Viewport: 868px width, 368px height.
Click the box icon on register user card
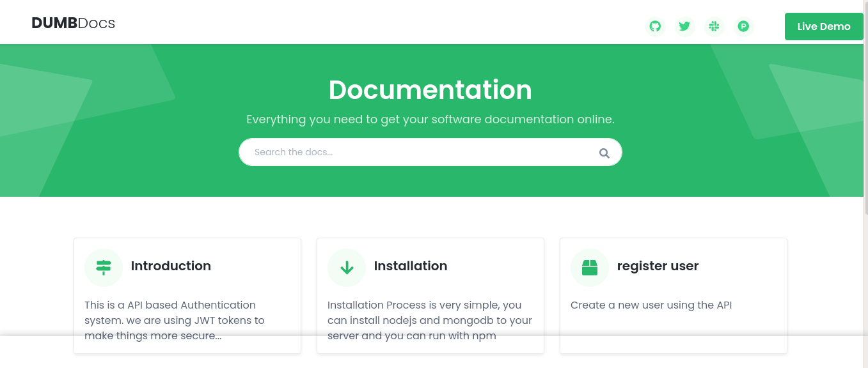590,267
